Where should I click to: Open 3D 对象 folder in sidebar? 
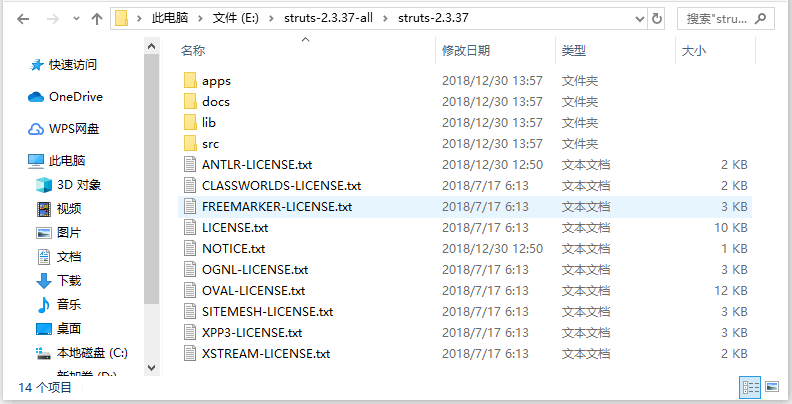79,185
